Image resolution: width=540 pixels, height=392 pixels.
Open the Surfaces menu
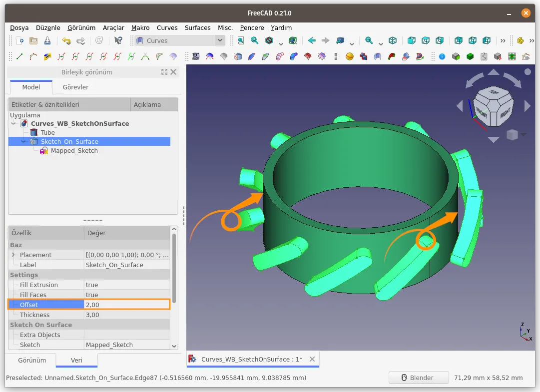pos(197,28)
